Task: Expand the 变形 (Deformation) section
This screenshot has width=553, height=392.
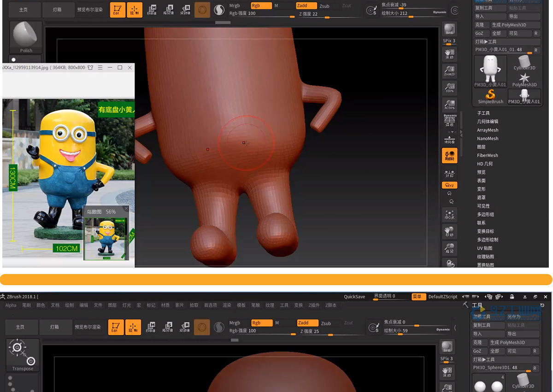Action: pyautogui.click(x=481, y=189)
